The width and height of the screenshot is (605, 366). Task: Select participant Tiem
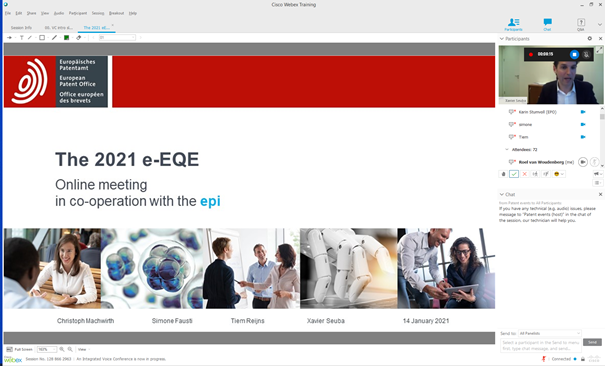pos(523,137)
